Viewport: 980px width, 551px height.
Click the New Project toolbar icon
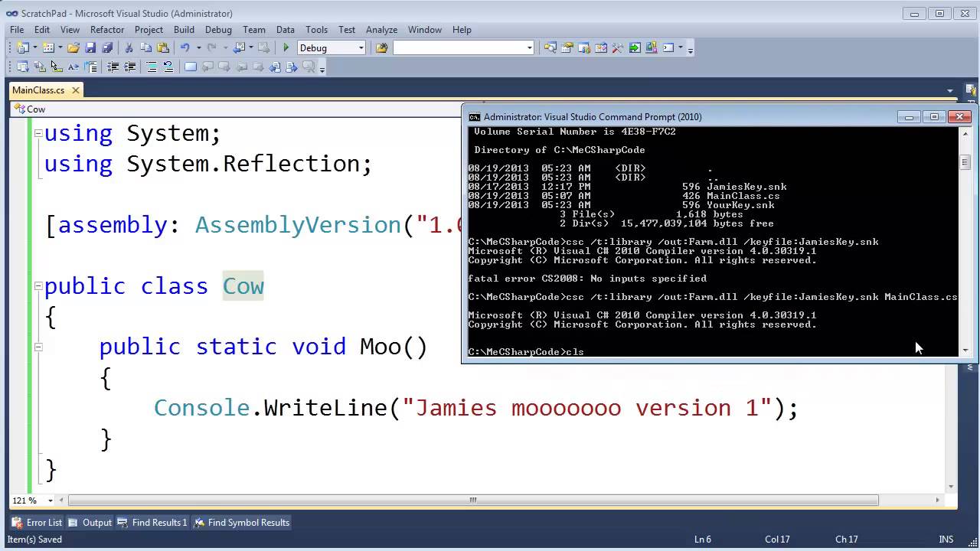pos(22,47)
